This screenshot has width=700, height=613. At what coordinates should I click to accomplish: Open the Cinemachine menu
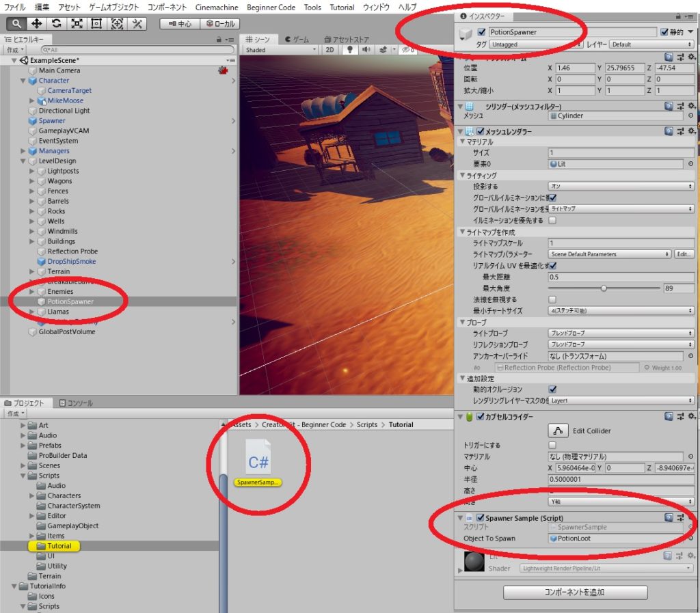click(x=217, y=7)
